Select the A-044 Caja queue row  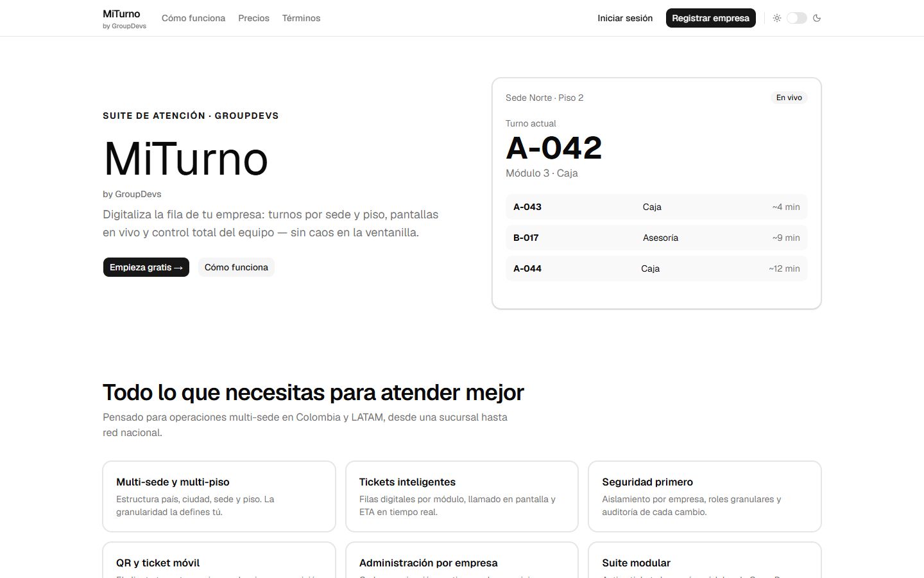(656, 268)
